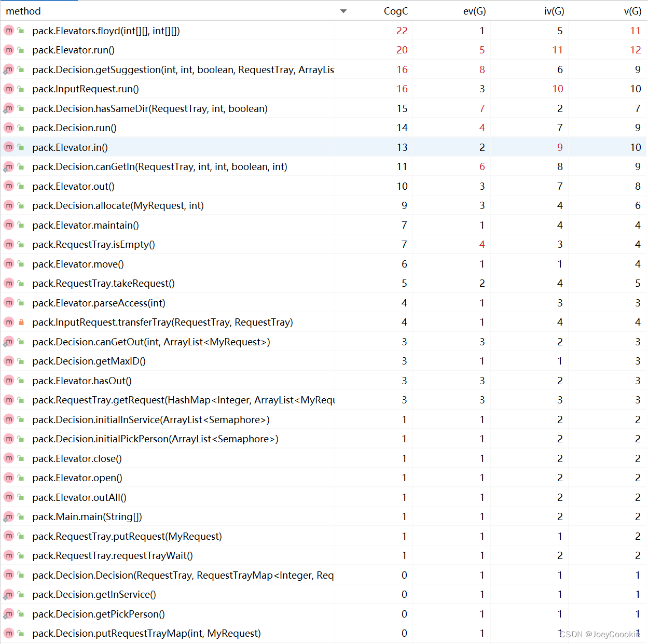Click CogC value 13 in Elevator.in() row
This screenshot has height=644, width=648.
(402, 147)
